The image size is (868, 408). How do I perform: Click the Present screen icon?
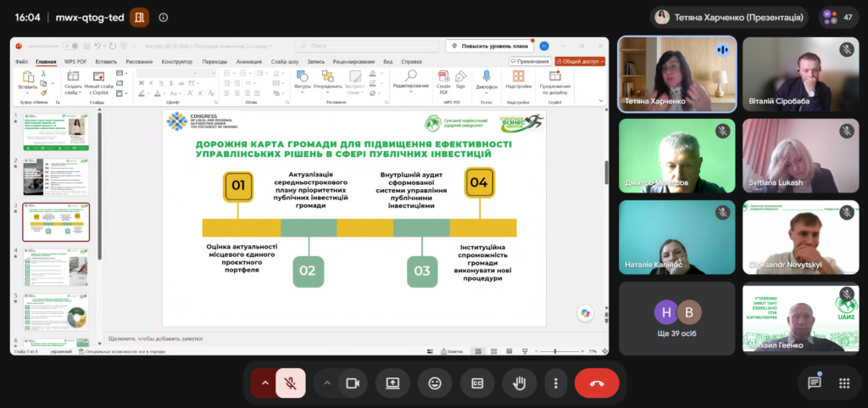click(x=392, y=383)
